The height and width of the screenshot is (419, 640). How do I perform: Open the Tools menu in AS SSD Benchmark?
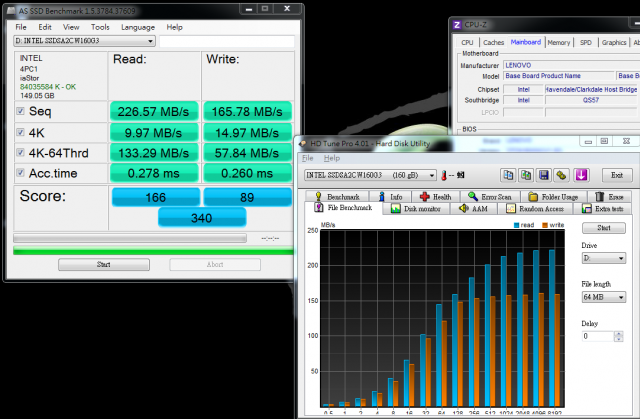[100, 27]
